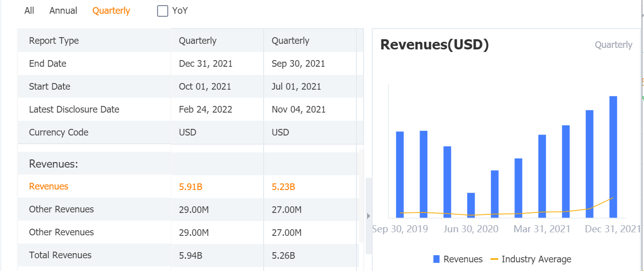The image size is (644, 271).
Task: Click the Currency Code row
Action: (x=59, y=132)
